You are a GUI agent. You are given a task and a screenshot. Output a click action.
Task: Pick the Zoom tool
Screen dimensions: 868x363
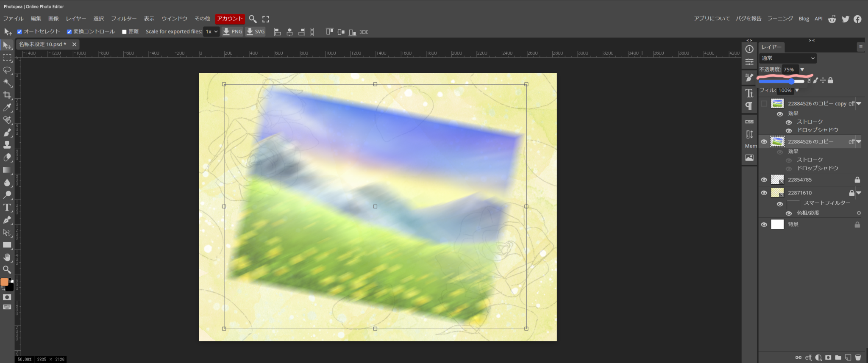tap(7, 269)
